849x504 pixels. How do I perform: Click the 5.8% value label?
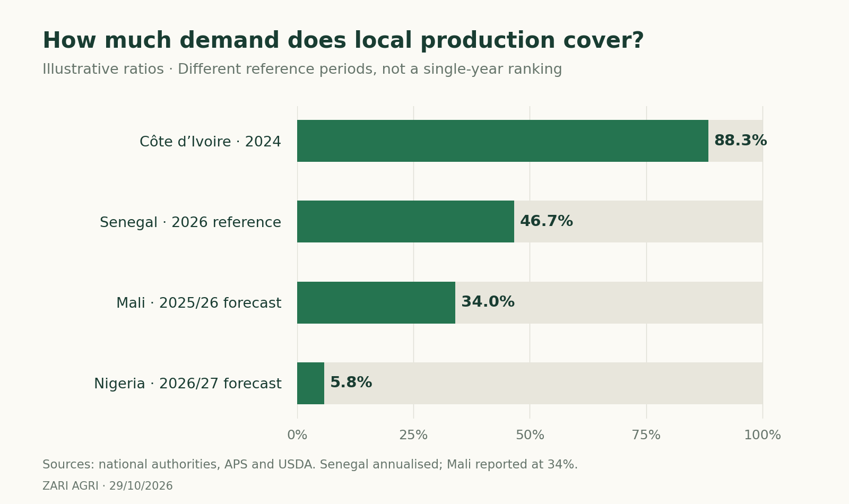[x=351, y=383]
